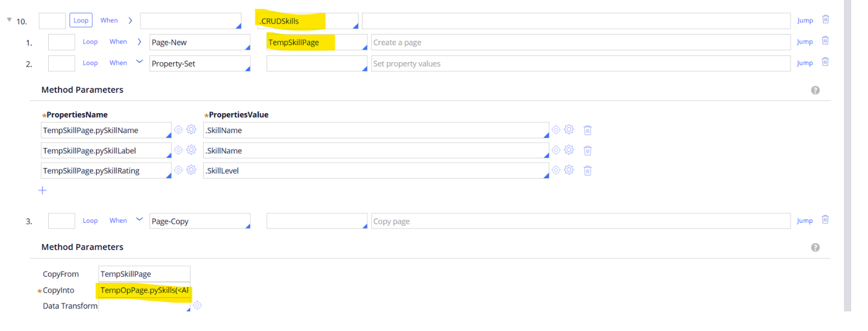The height and width of the screenshot is (331, 868).
Task: Open gear settings for pySkillLabel property name
Action: [x=191, y=150]
